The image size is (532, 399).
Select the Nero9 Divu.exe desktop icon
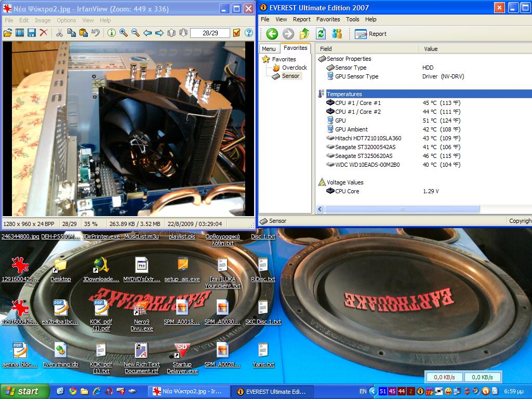pyautogui.click(x=142, y=316)
